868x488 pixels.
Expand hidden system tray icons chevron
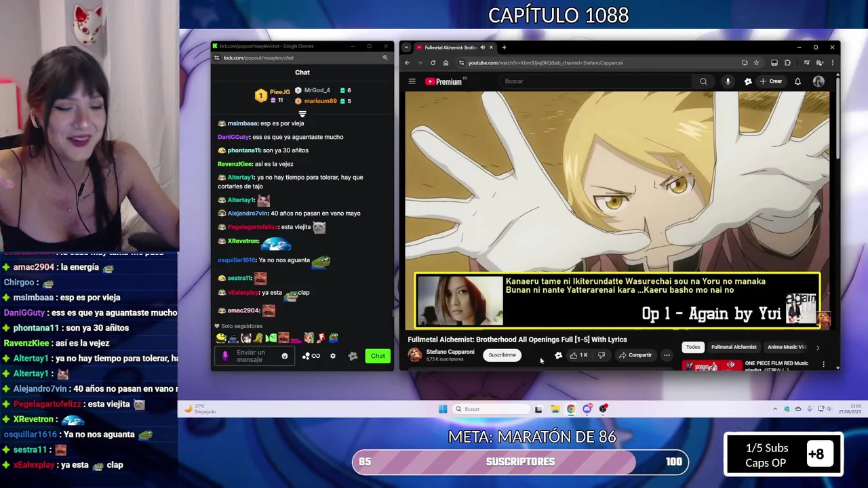[x=775, y=409]
